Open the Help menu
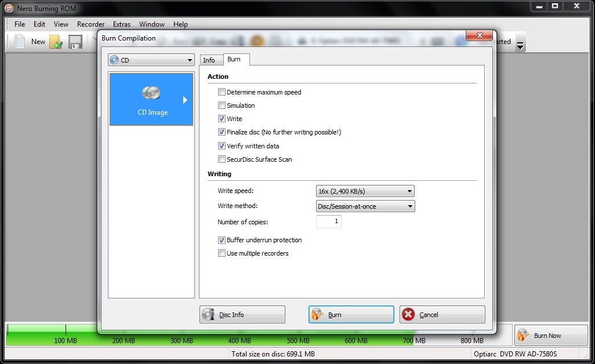Screen dimensions: 595x364 (180, 24)
